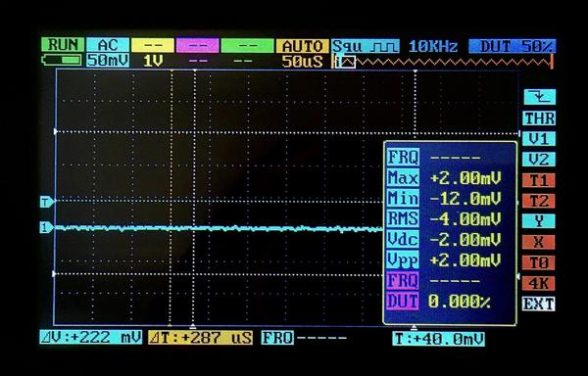Click the battery level icon
Screen dimensions: 588x376
(62, 60)
